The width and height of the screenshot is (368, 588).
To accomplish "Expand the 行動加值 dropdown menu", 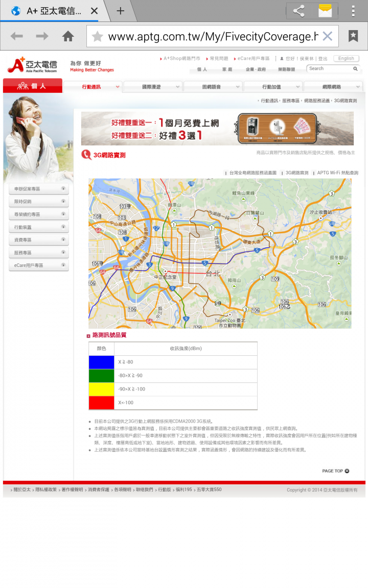I will [x=273, y=87].
